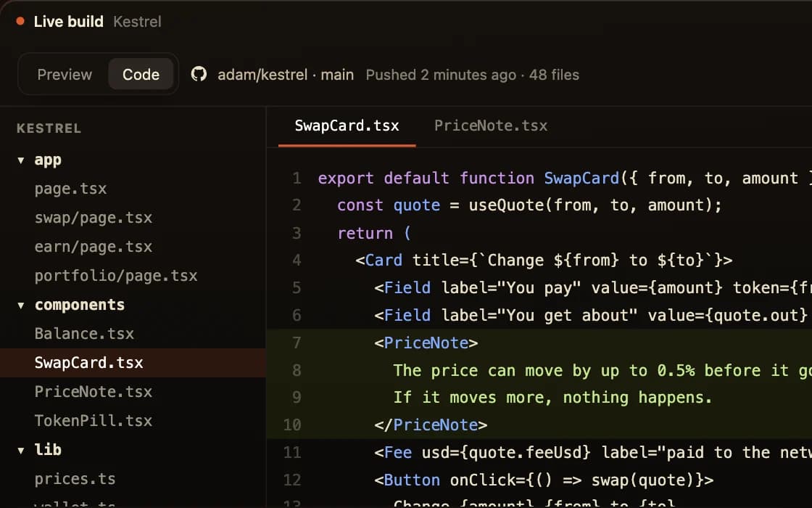Screen dimensions: 812x508
Task: Open page.tsx in the app folder
Action: [70, 189]
